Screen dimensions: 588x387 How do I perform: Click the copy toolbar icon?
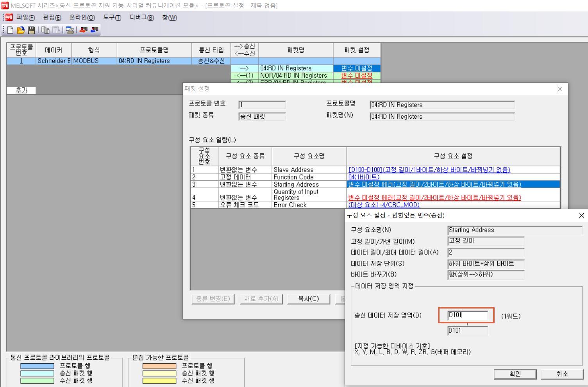click(45, 30)
